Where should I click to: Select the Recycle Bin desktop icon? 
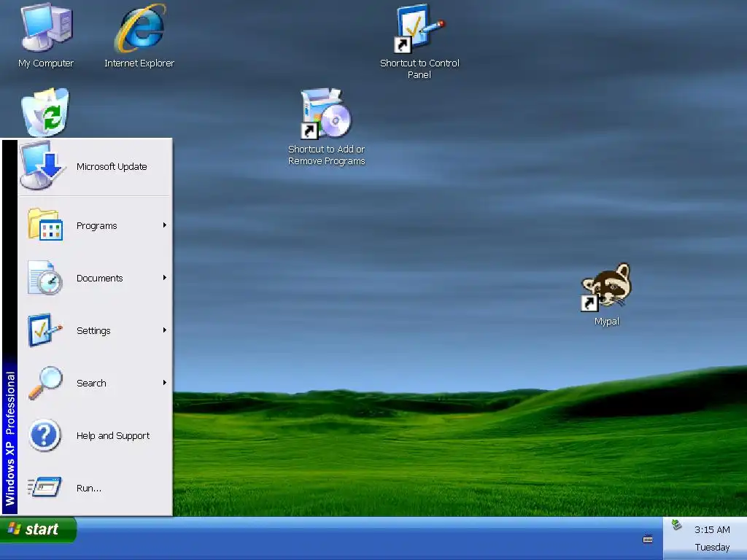45,112
